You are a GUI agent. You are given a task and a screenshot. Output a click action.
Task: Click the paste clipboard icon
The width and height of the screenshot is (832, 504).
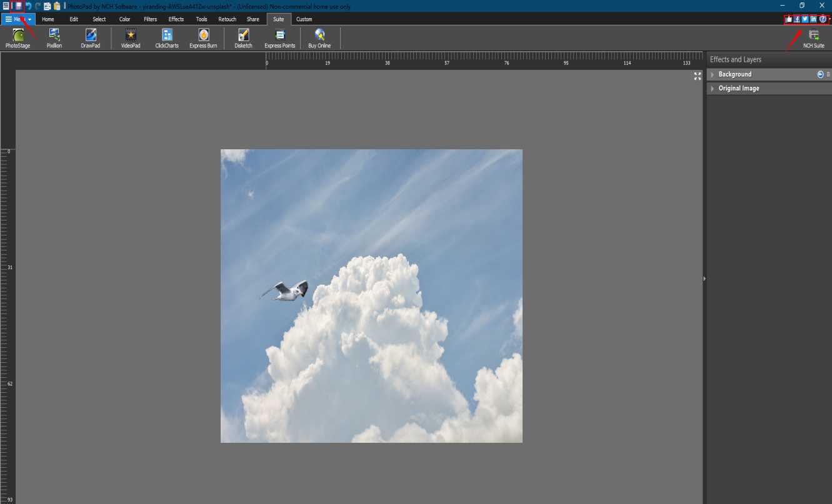[x=57, y=6]
